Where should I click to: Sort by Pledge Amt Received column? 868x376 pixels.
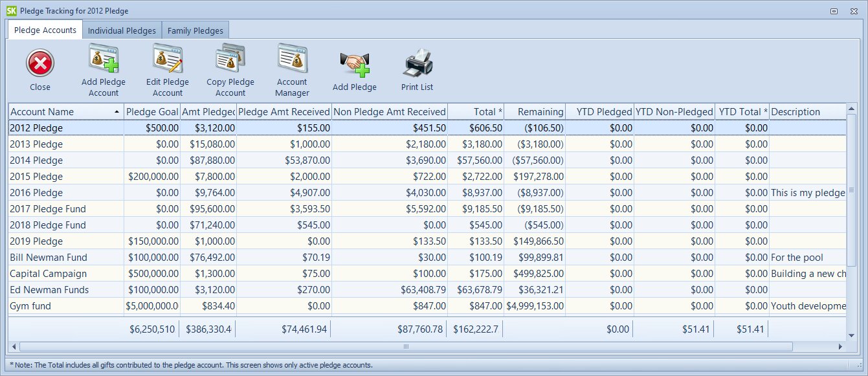click(x=284, y=112)
